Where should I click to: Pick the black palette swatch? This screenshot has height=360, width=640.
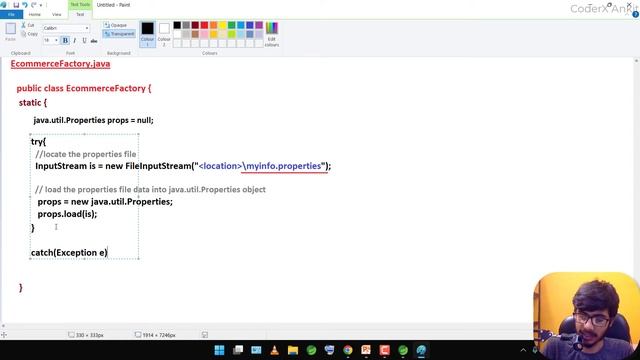click(177, 25)
